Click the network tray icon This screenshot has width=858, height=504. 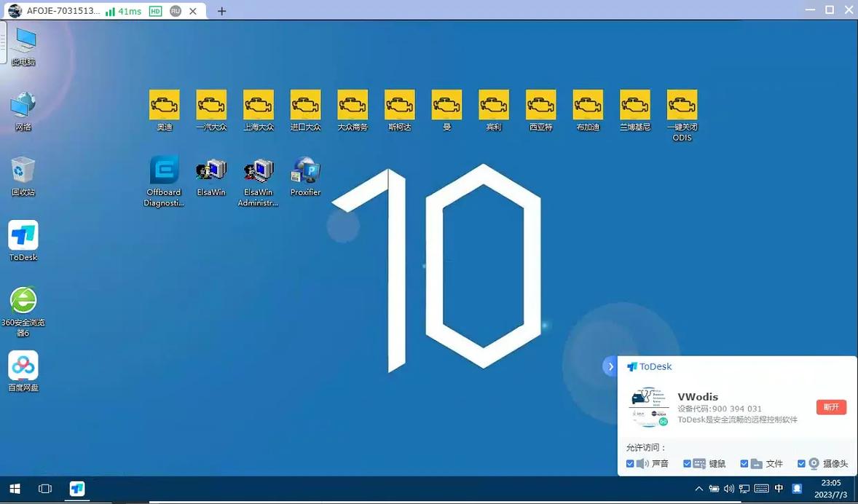pos(744,489)
